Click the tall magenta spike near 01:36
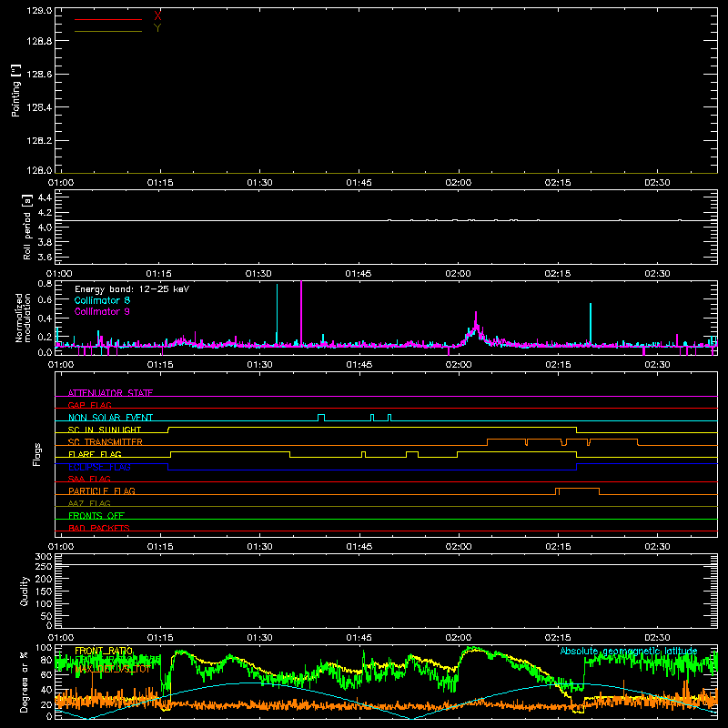Image resolution: width=728 pixels, height=728 pixels. (x=301, y=312)
